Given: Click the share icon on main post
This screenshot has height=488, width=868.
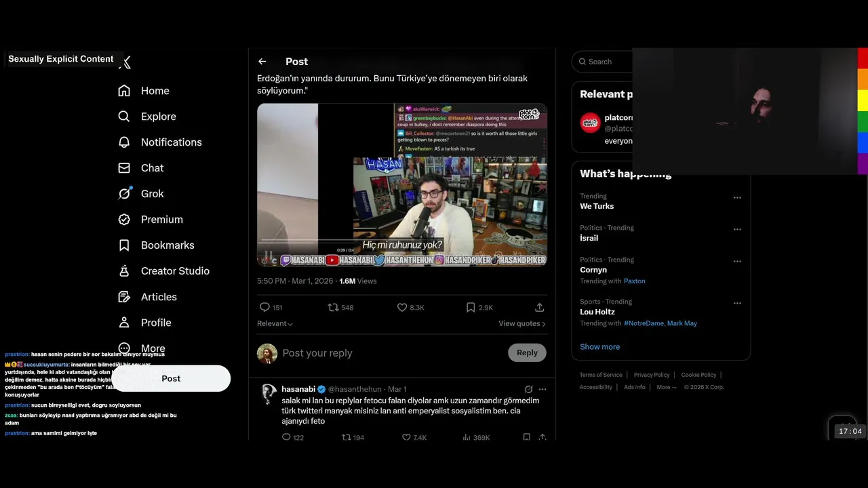Looking at the screenshot, I should point(540,307).
